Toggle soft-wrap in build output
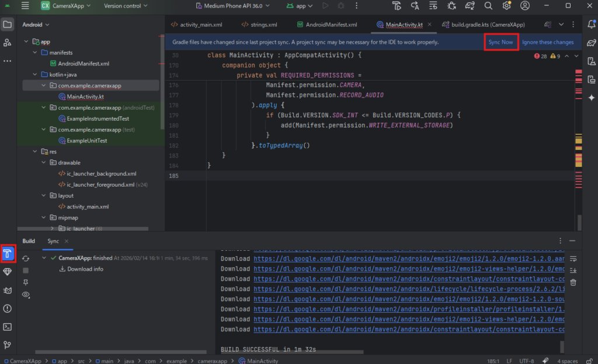 573,258
